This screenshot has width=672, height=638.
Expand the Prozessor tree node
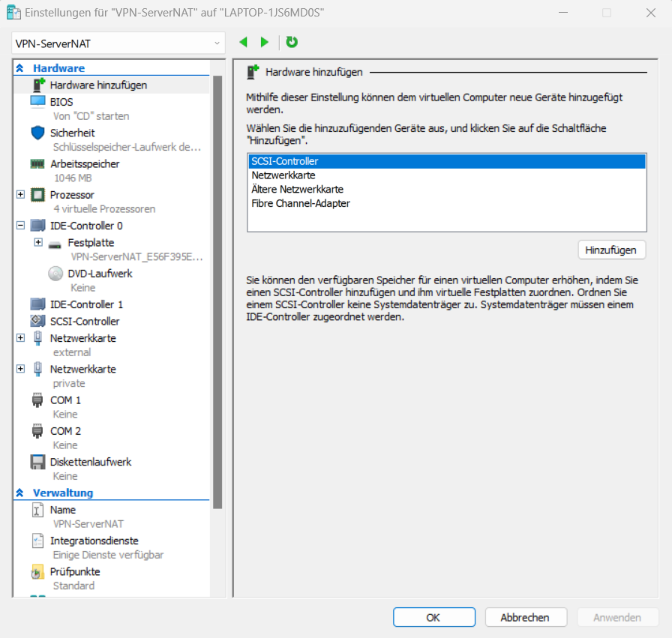[20, 194]
